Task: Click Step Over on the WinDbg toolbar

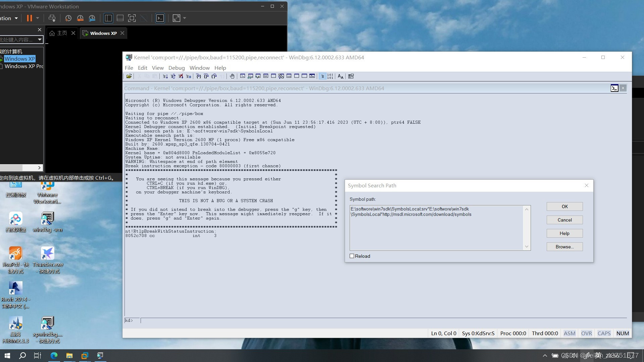Action: coord(207,76)
